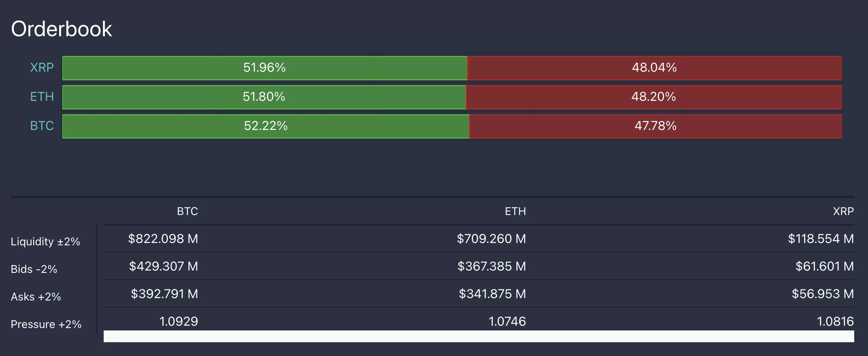Click the XRP column header in table
This screenshot has height=356, width=868.
tap(843, 211)
